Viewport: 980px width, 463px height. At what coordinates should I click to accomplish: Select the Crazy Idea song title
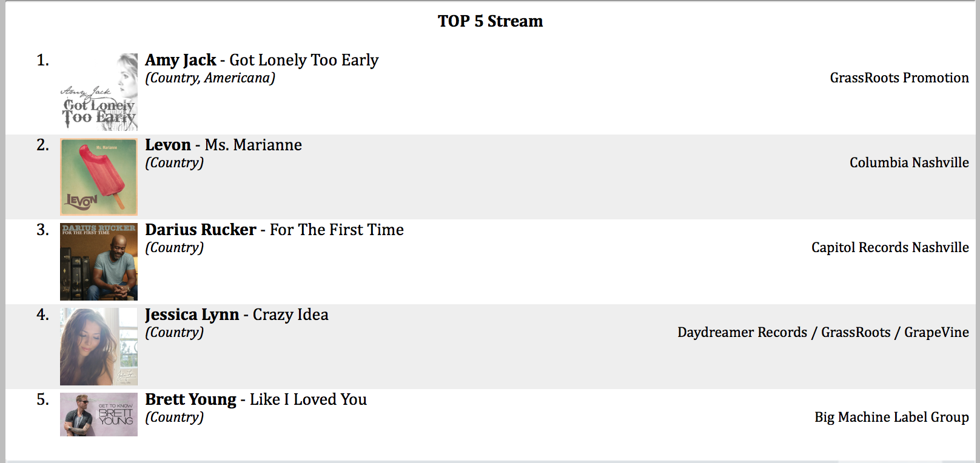[290, 315]
